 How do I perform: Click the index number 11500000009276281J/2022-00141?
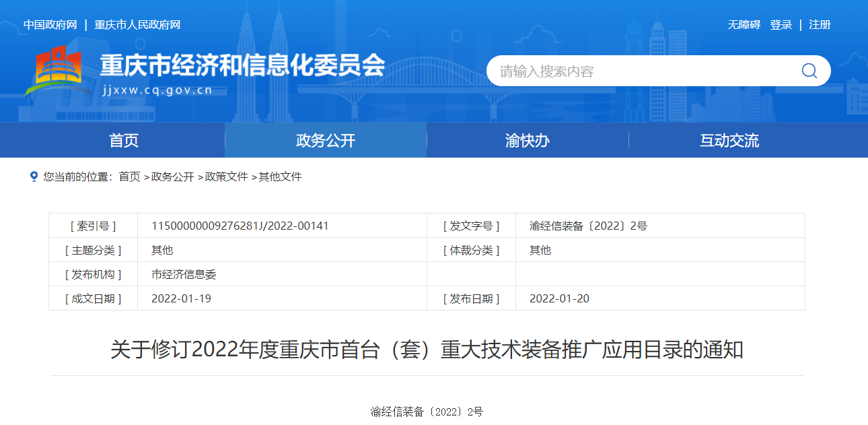pos(240,226)
